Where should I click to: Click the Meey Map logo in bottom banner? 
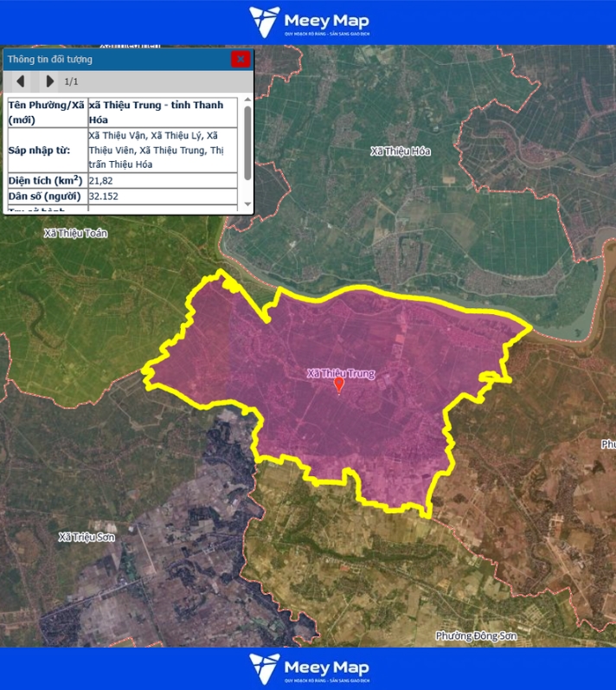pos(308,668)
